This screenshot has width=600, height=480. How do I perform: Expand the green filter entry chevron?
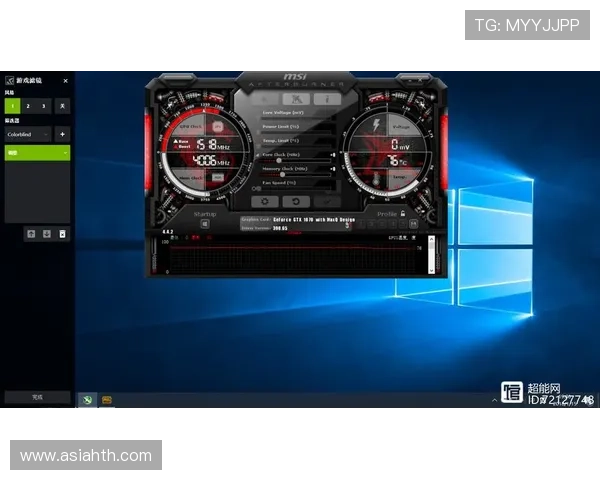[65, 153]
